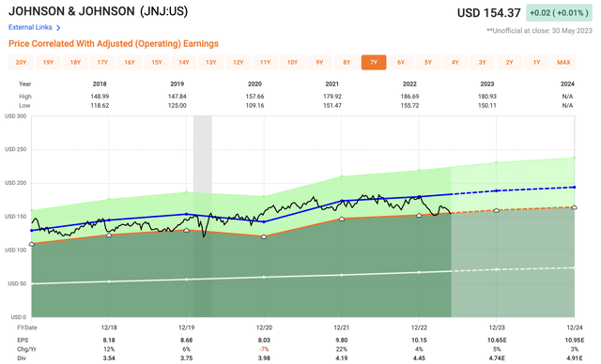Select the 1Y time range tab
601x364 pixels.
536,63
